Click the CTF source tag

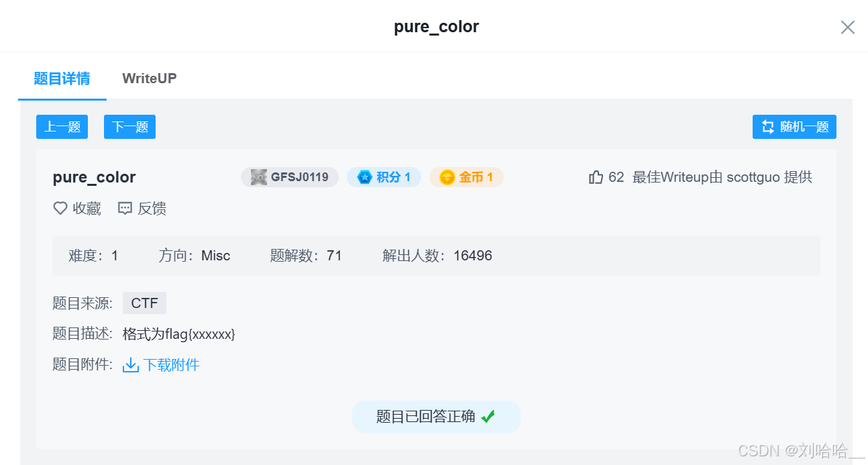(144, 303)
